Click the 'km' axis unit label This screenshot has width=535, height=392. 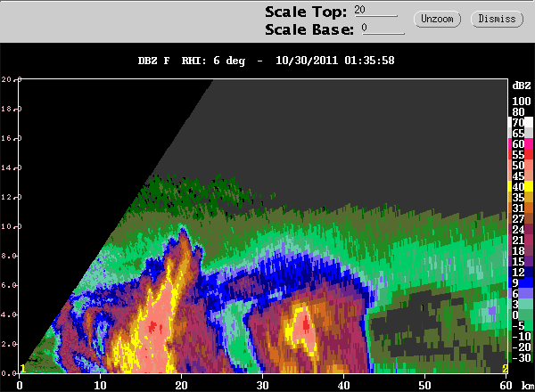(528, 386)
